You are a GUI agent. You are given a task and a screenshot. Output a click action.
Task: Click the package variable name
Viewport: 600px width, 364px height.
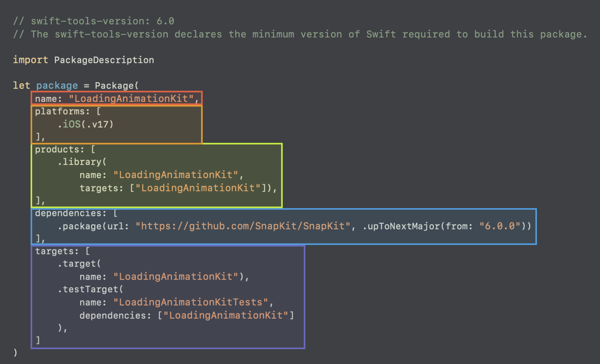pyautogui.click(x=57, y=86)
